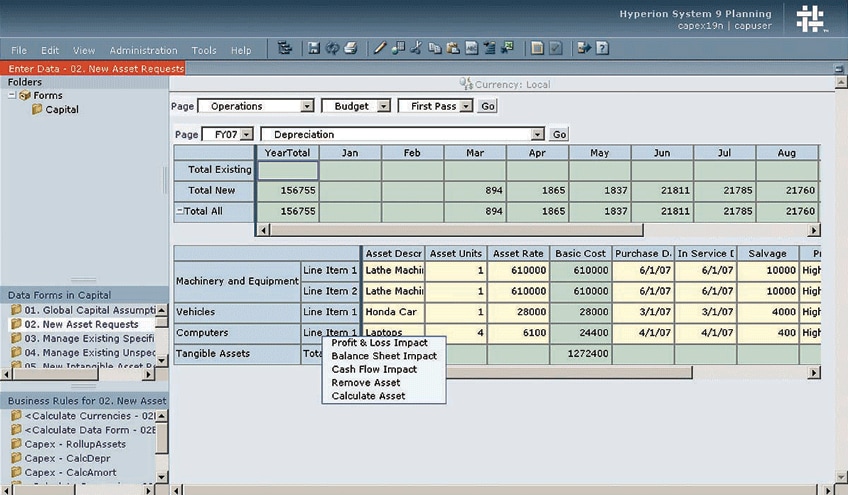Click the blank note page toolbar icon
The height and width of the screenshot is (495, 848).
tap(537, 48)
